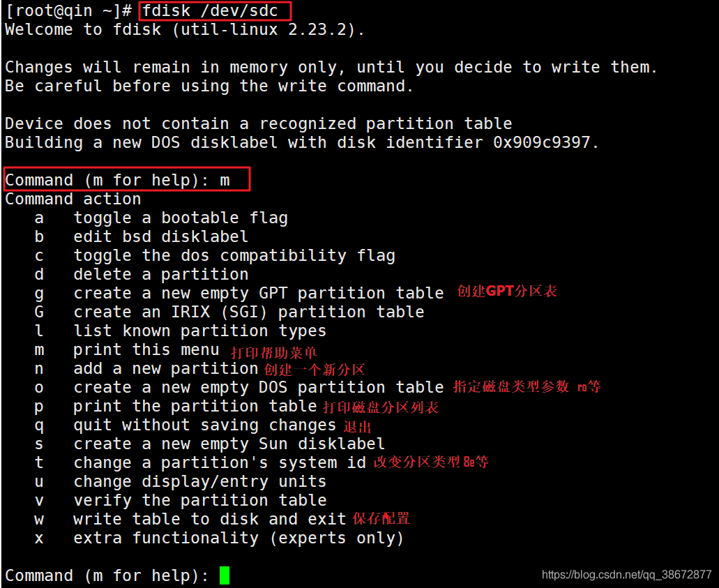Click 'change display/entry units' line
Image resolution: width=719 pixels, height=588 pixels.
tap(200, 482)
